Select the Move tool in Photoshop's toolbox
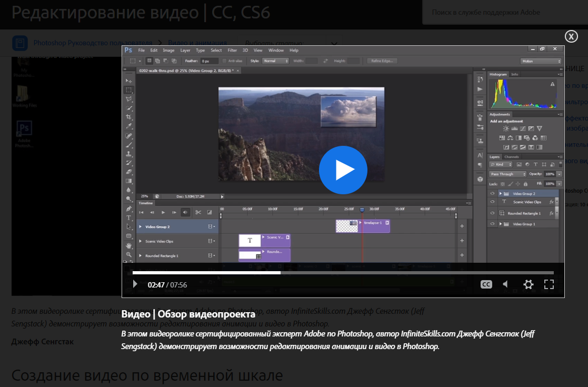The width and height of the screenshot is (588, 387). pyautogui.click(x=128, y=81)
